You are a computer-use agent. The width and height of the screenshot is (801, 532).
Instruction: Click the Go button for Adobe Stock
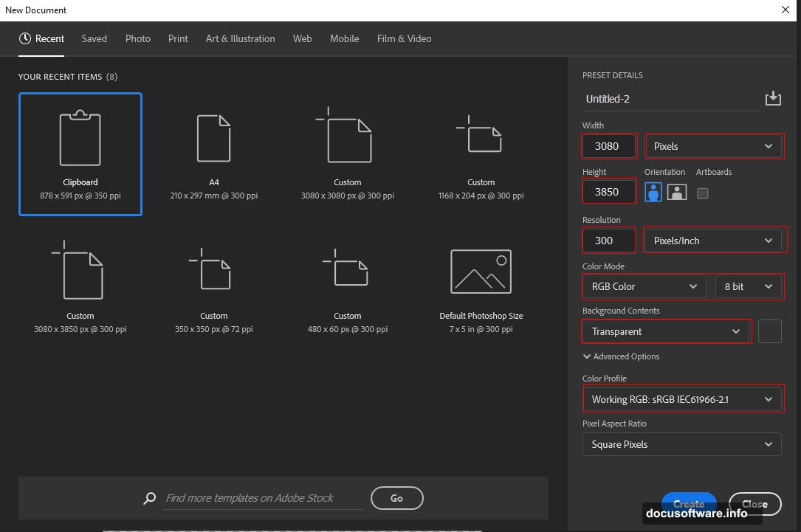(x=396, y=498)
